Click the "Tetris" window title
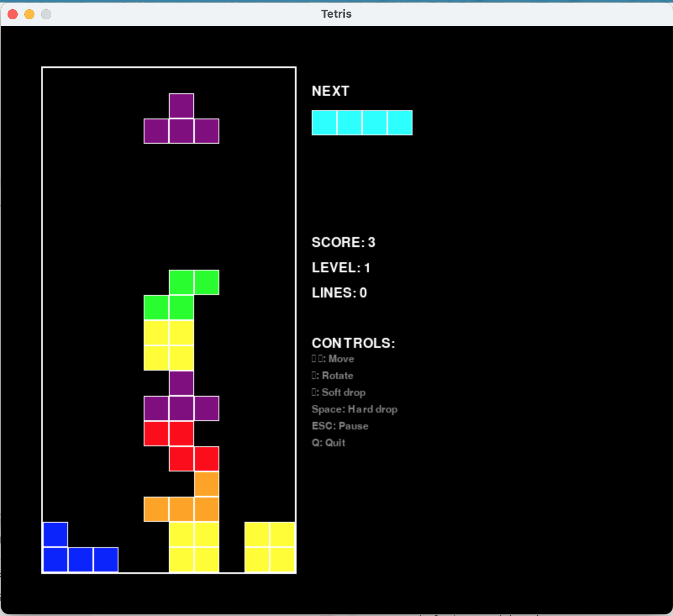673x616 pixels. point(336,14)
